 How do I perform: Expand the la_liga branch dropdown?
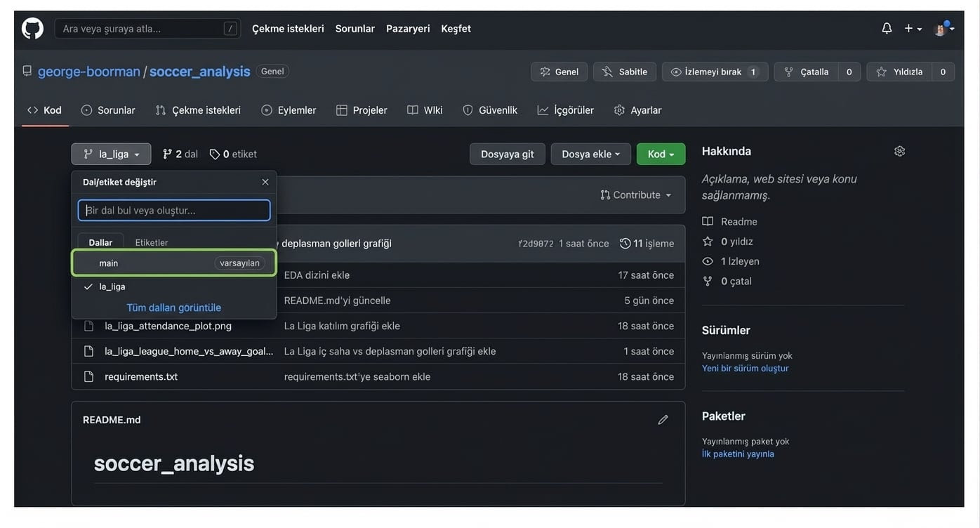(x=111, y=154)
